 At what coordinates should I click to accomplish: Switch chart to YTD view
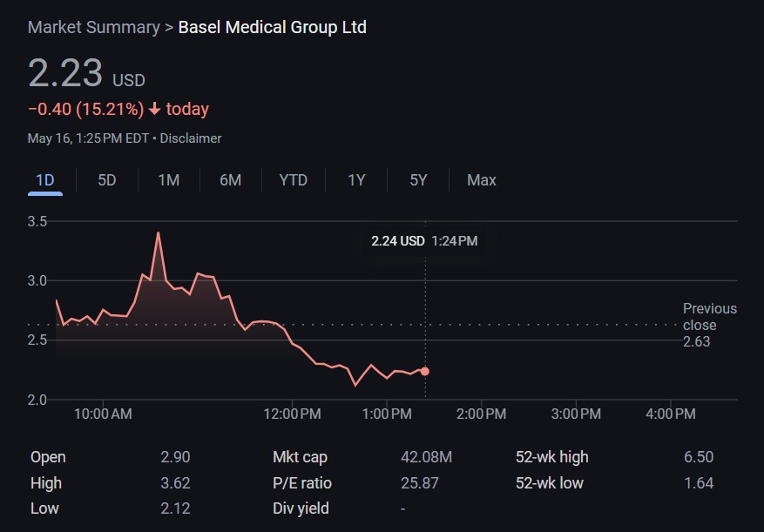293,180
